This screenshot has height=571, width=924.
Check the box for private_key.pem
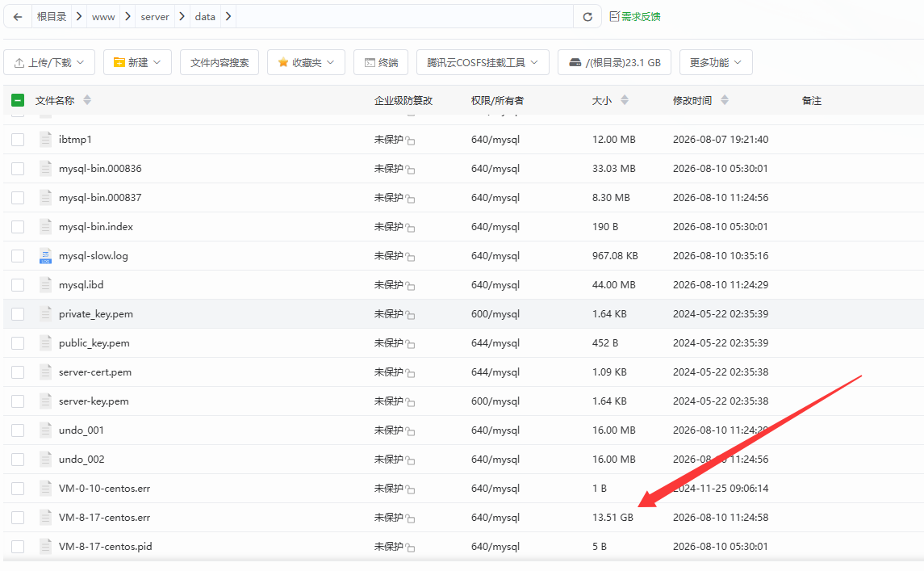(18, 314)
